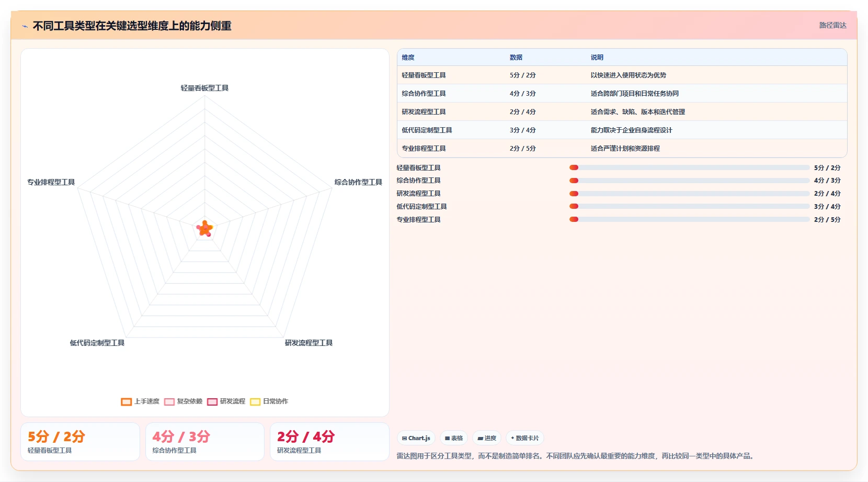Click table cell 适合需求、缺陷、版本和迭代管理

point(638,112)
